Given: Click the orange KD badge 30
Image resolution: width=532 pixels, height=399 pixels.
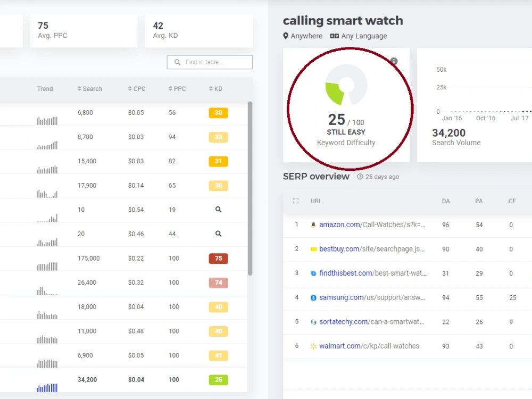Looking at the screenshot, I should [219, 113].
